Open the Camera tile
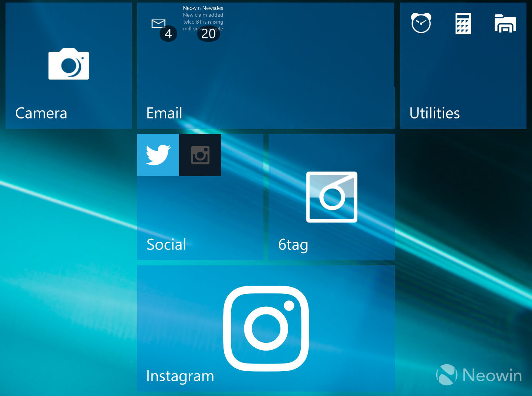The image size is (532, 396). (69, 66)
